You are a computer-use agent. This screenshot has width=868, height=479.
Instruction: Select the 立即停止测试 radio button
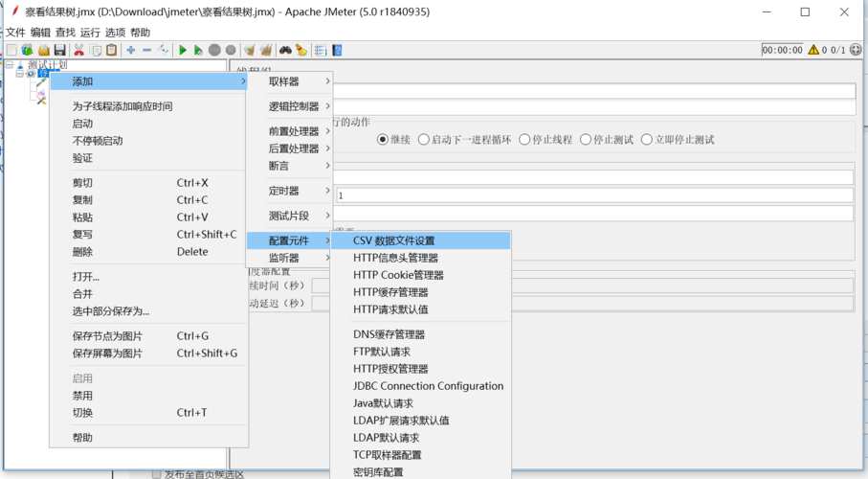pyautogui.click(x=647, y=140)
